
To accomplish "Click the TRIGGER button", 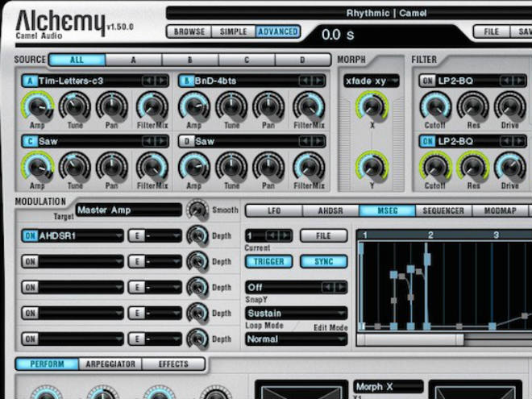I will pos(268,262).
